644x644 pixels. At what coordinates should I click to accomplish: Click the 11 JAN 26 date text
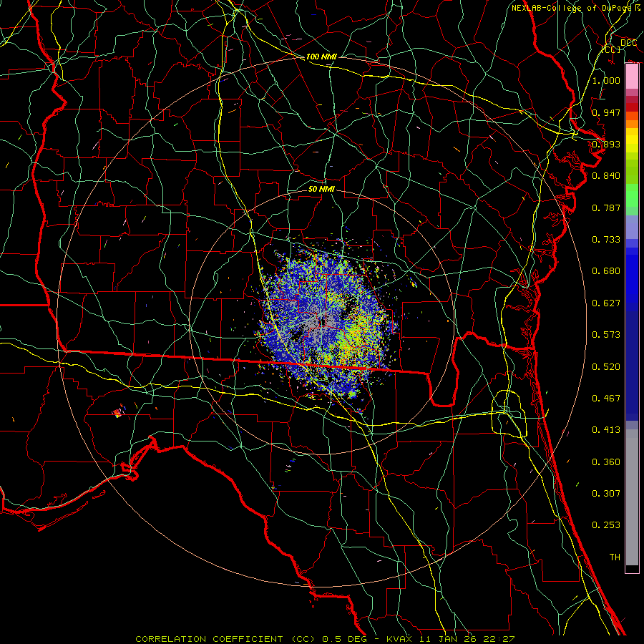[448, 639]
